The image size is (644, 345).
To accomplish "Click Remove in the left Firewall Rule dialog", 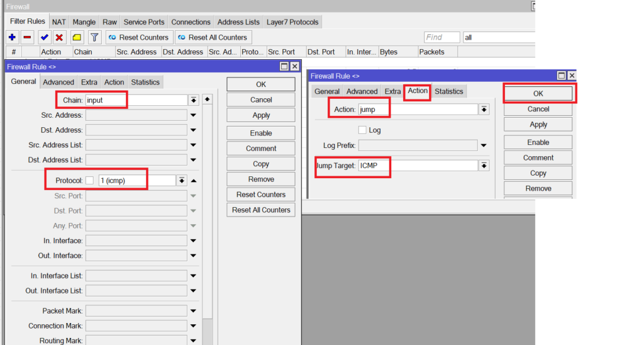I will point(261,179).
